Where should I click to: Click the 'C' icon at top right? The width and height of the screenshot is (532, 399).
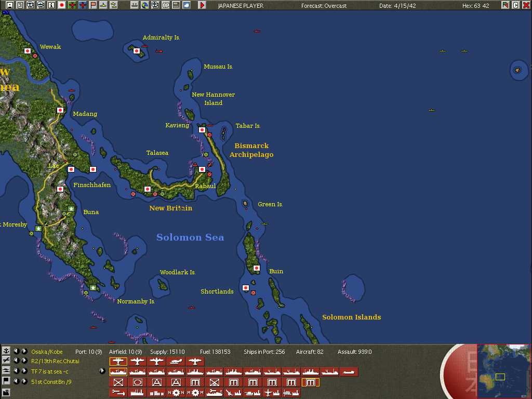point(516,5)
